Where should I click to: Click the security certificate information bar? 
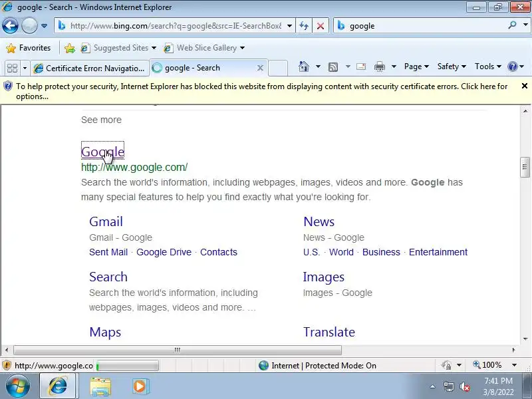[261, 91]
